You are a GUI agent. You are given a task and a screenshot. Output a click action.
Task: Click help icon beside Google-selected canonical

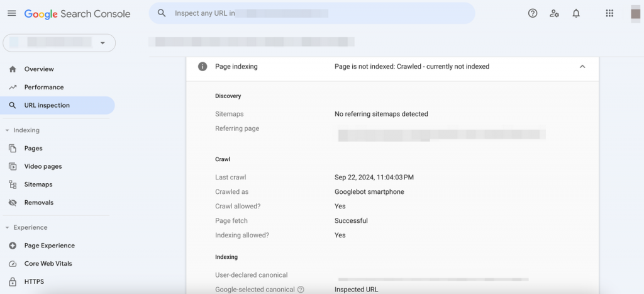point(301,290)
